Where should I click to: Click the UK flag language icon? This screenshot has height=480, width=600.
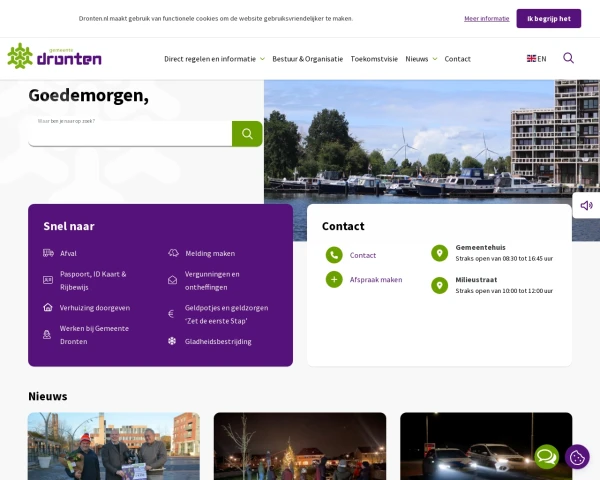531,59
